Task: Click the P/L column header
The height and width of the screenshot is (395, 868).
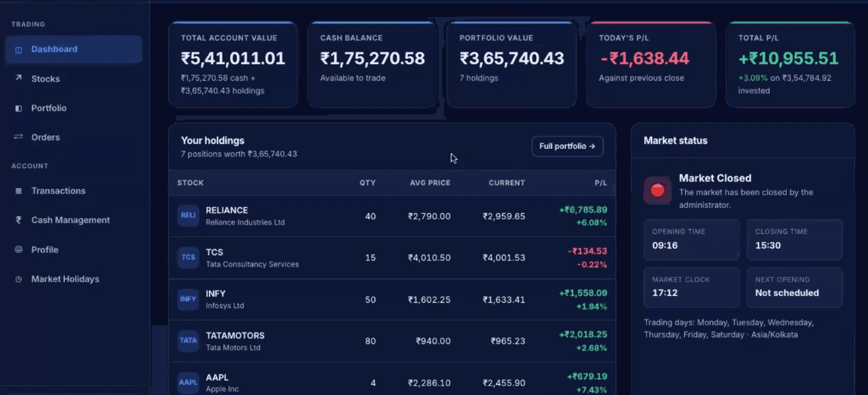Action: coord(601,183)
